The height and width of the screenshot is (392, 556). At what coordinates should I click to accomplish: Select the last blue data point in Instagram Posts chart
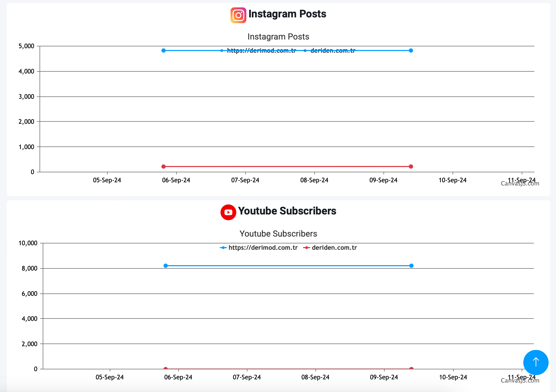click(x=411, y=51)
